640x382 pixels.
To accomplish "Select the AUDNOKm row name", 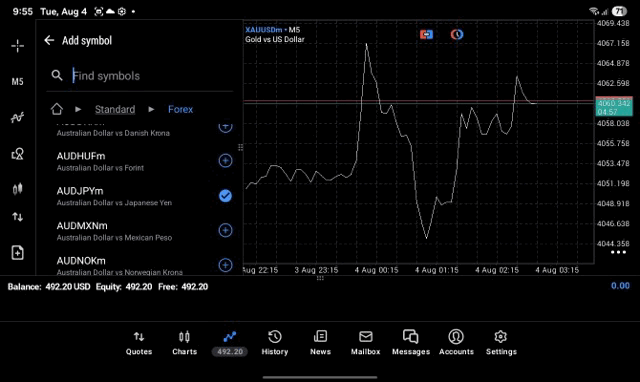I will click(x=81, y=261).
